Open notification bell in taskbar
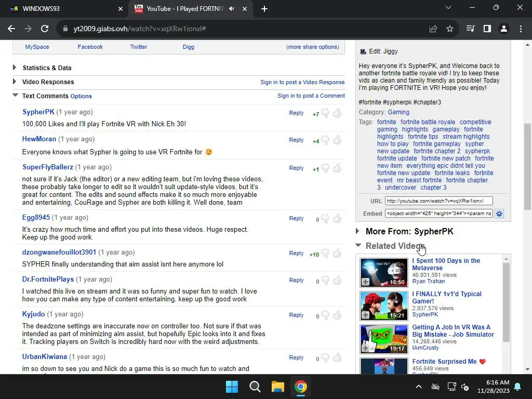This screenshot has width=532, height=399. (518, 387)
